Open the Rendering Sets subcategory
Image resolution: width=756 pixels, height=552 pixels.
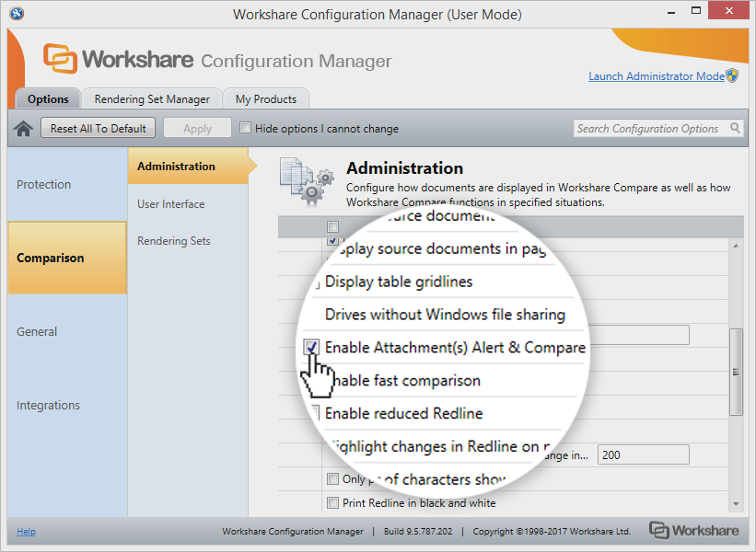click(x=188, y=241)
